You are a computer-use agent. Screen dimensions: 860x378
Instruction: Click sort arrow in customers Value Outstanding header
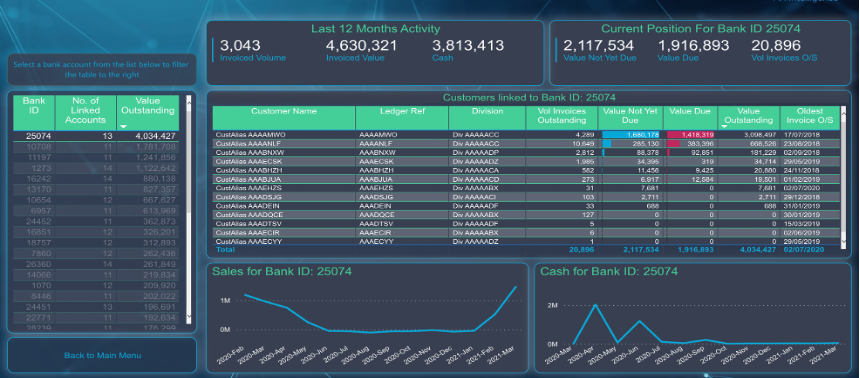pos(723,126)
